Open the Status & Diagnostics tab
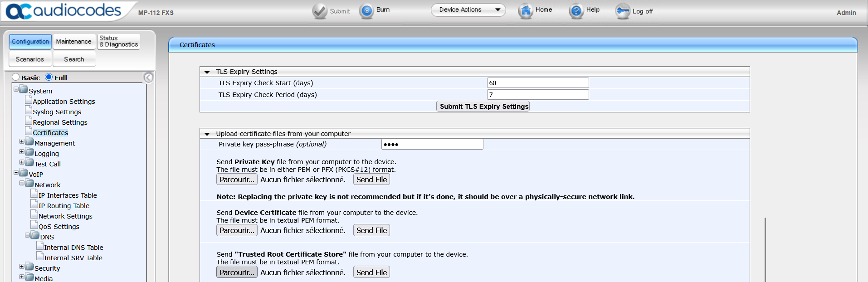This screenshot has height=282, width=868. coord(119,41)
